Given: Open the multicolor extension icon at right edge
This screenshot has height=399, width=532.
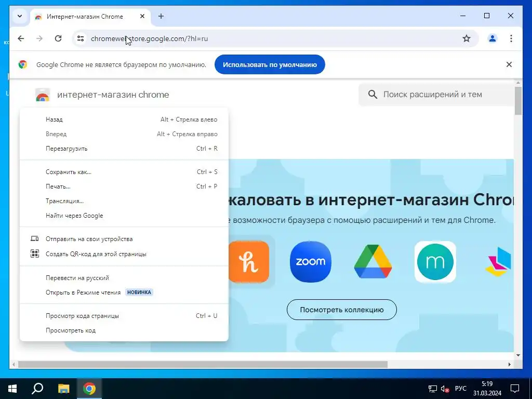Looking at the screenshot, I should pyautogui.click(x=498, y=262).
